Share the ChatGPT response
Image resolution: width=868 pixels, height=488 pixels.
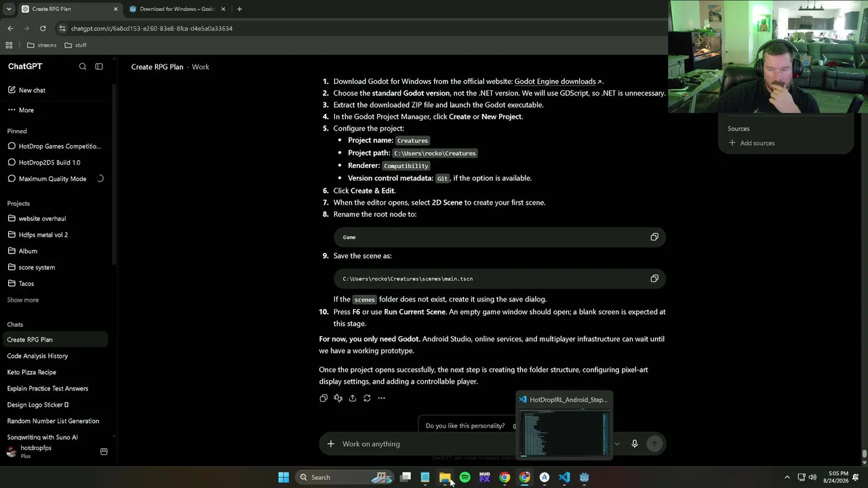tap(353, 398)
